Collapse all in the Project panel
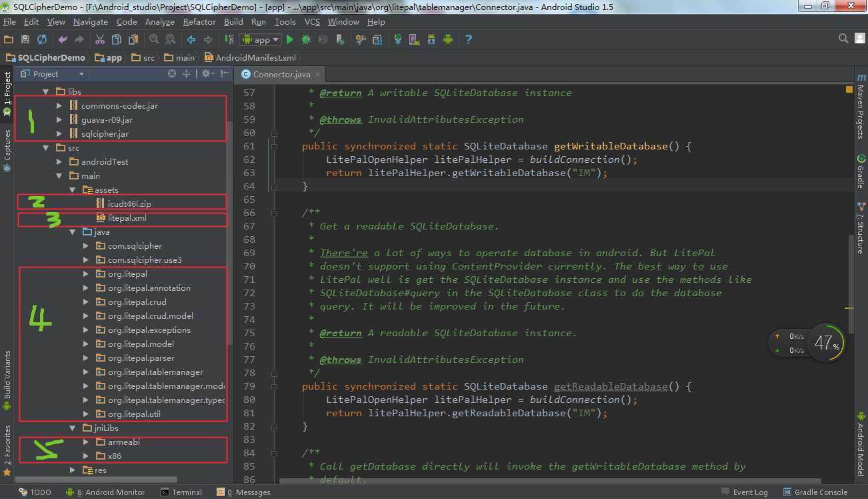This screenshot has height=499, width=868. tap(187, 74)
